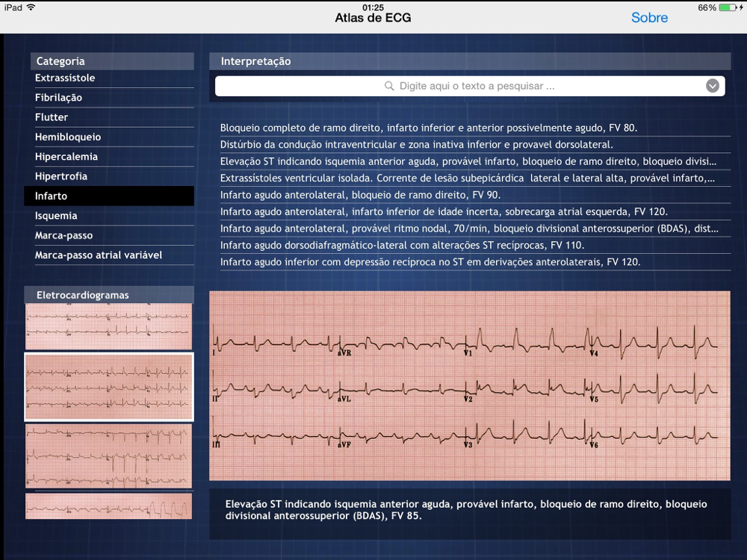This screenshot has height=560, width=747.
Task: Open the Sobre page
Action: point(649,18)
